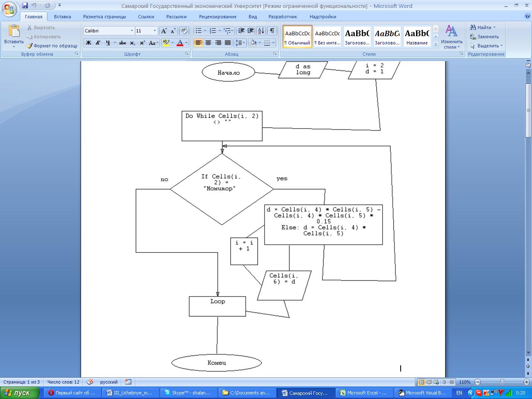Open the Рецензирование ribbon tab
This screenshot has width=532, height=399.
click(x=217, y=17)
